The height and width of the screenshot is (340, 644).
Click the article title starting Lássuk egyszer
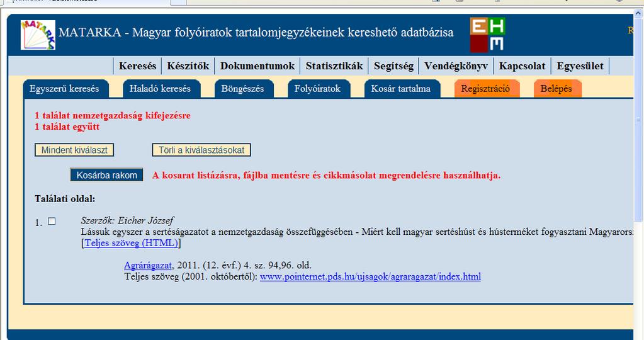pos(357,232)
